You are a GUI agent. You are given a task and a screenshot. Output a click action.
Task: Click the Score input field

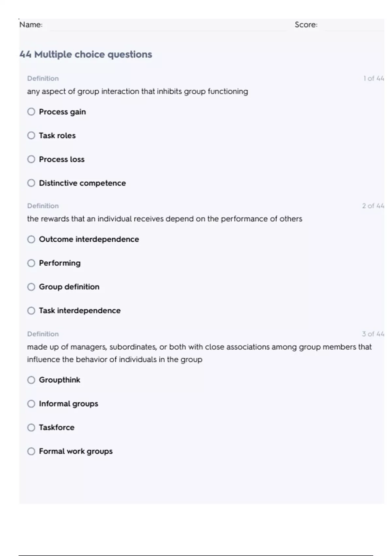(x=354, y=26)
